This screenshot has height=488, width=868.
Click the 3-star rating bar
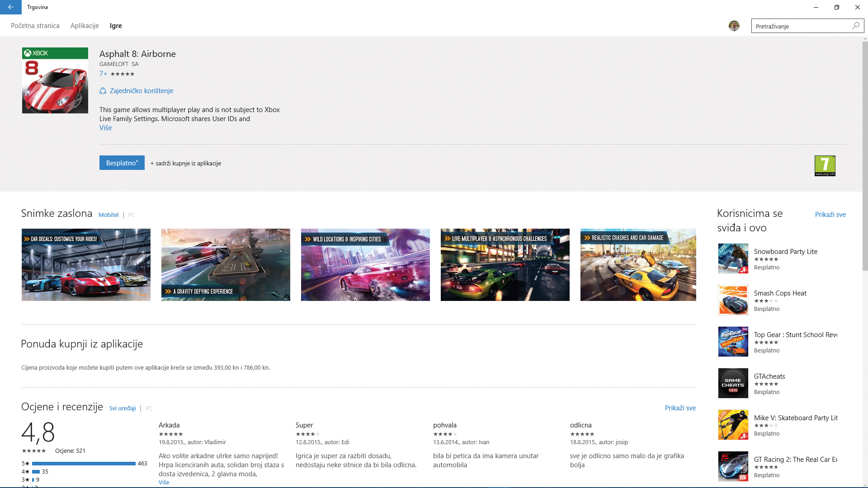(x=33, y=480)
